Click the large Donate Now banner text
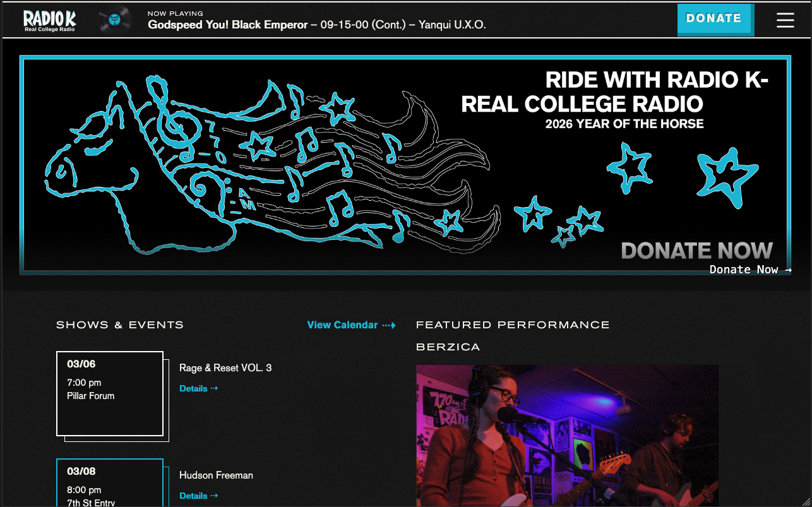812x507 pixels. 697,251
